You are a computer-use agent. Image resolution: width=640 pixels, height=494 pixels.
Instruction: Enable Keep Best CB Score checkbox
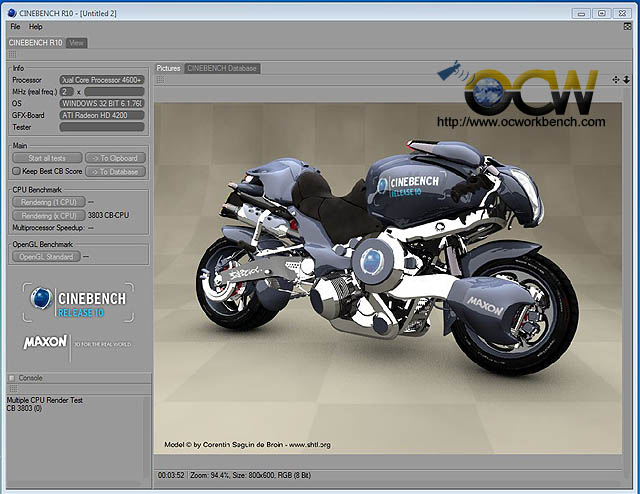[x=16, y=171]
